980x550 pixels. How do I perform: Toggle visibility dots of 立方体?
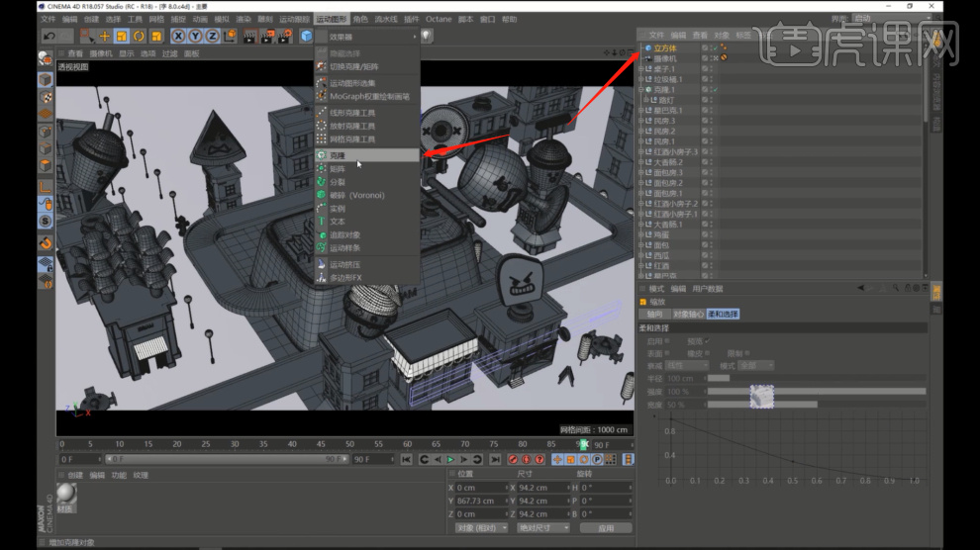pyautogui.click(x=711, y=48)
